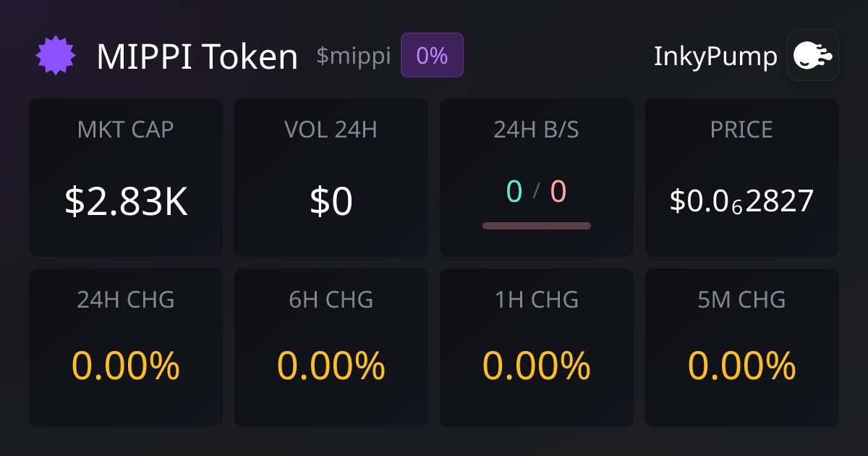The image size is (868, 456).
Task: Click the $mippi ticker link
Action: click(352, 56)
